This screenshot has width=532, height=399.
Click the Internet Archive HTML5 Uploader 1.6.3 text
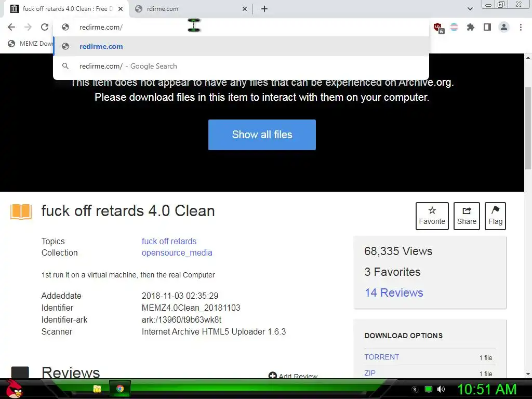(x=214, y=331)
